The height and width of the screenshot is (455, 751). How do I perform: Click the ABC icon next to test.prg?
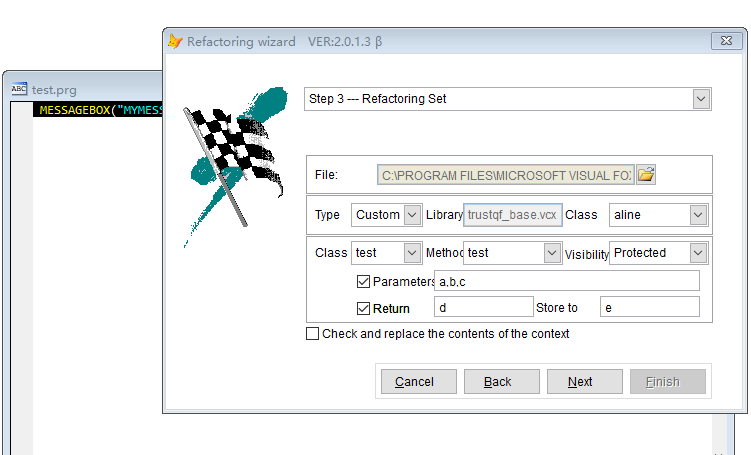pos(19,89)
